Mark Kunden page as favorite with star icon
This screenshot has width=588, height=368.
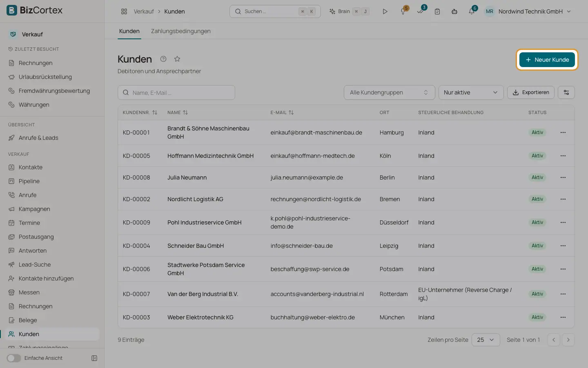(x=177, y=59)
